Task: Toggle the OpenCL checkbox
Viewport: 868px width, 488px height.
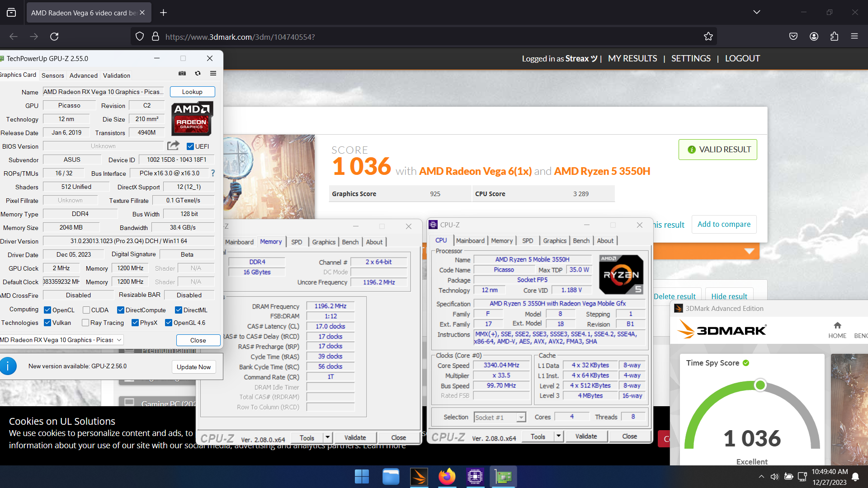Action: (x=47, y=310)
